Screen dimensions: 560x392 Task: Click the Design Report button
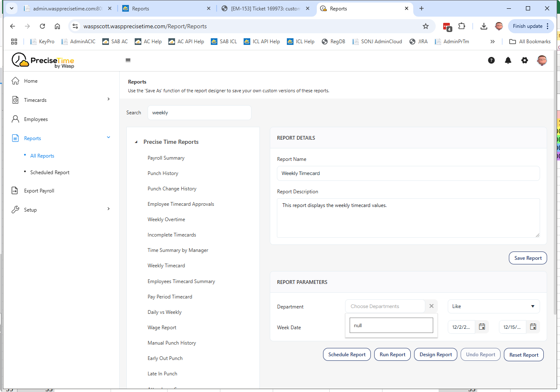point(436,355)
